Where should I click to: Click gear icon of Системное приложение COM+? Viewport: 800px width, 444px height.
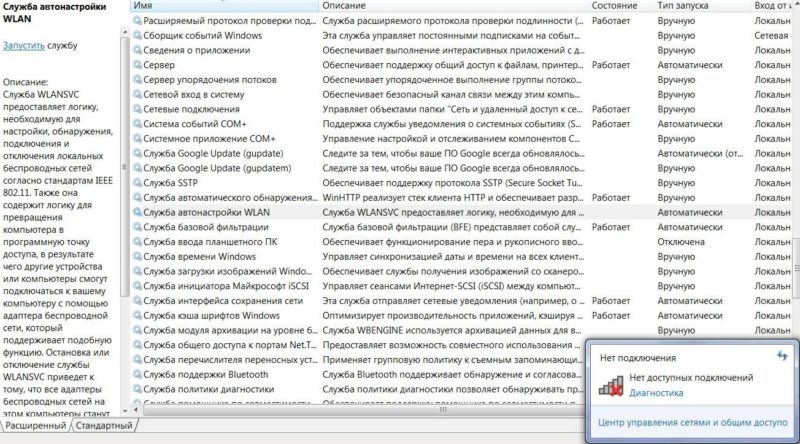(137, 139)
